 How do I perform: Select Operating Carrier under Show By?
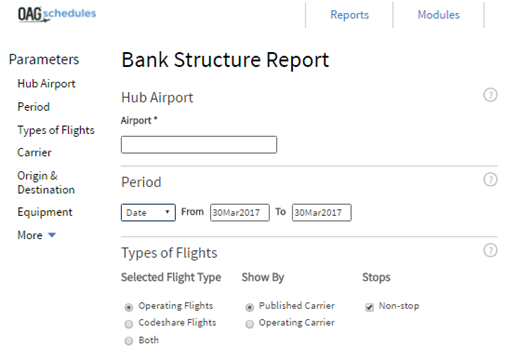pyautogui.click(x=249, y=324)
